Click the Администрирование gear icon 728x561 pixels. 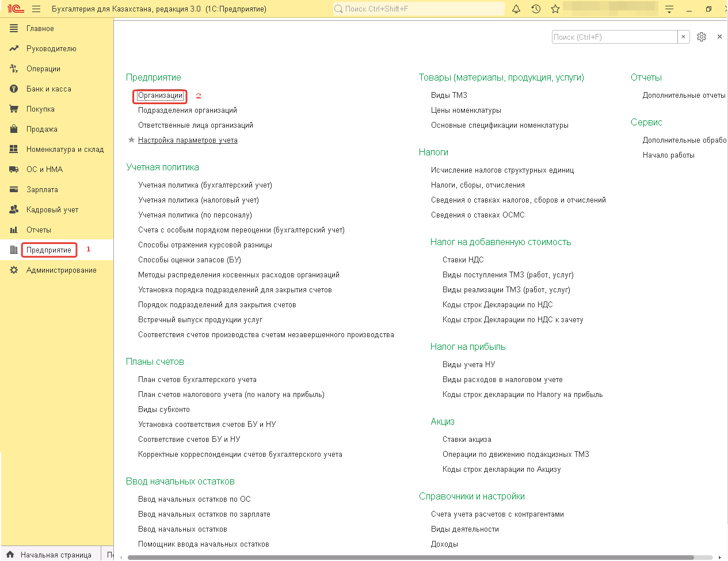14,270
